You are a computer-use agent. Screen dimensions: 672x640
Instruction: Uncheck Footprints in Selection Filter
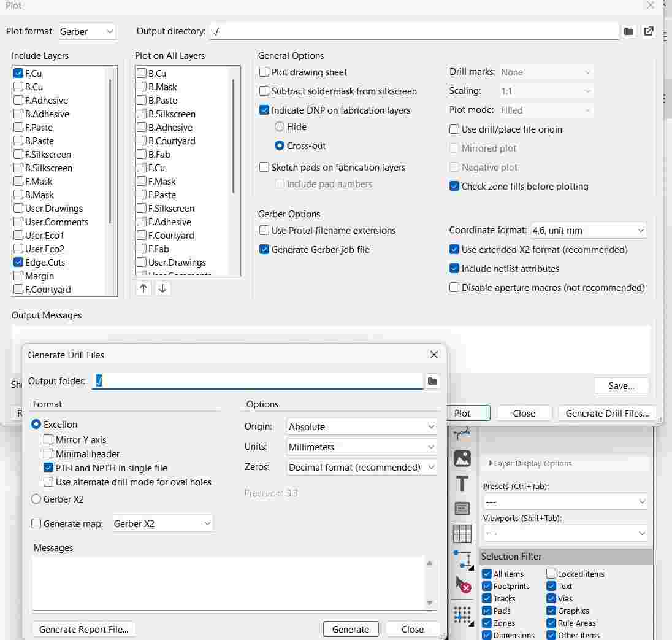coord(486,586)
